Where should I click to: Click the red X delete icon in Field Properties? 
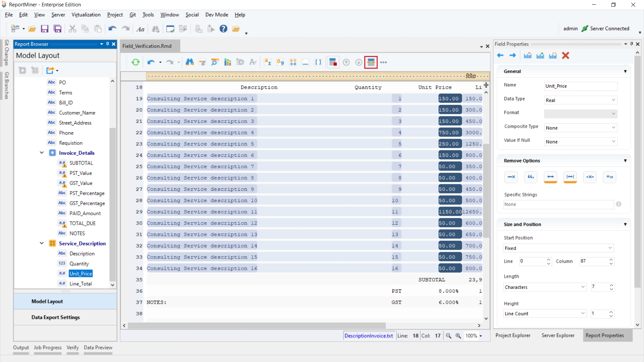566,56
